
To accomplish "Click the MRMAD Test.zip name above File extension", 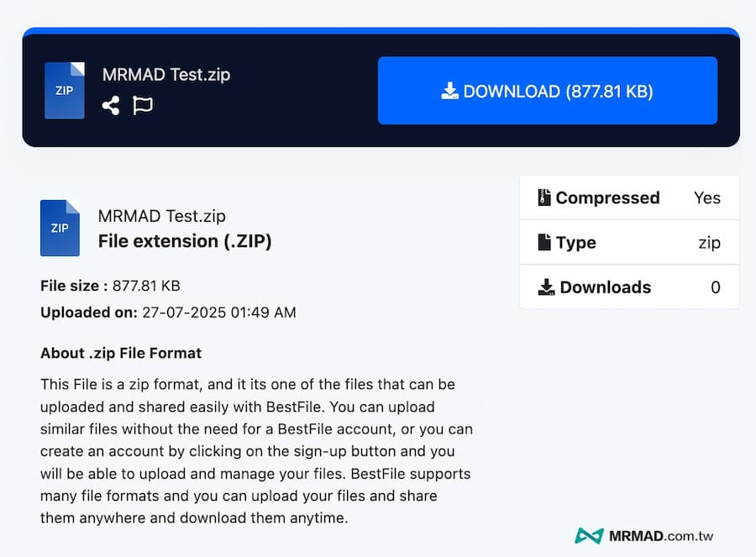I will coord(162,216).
